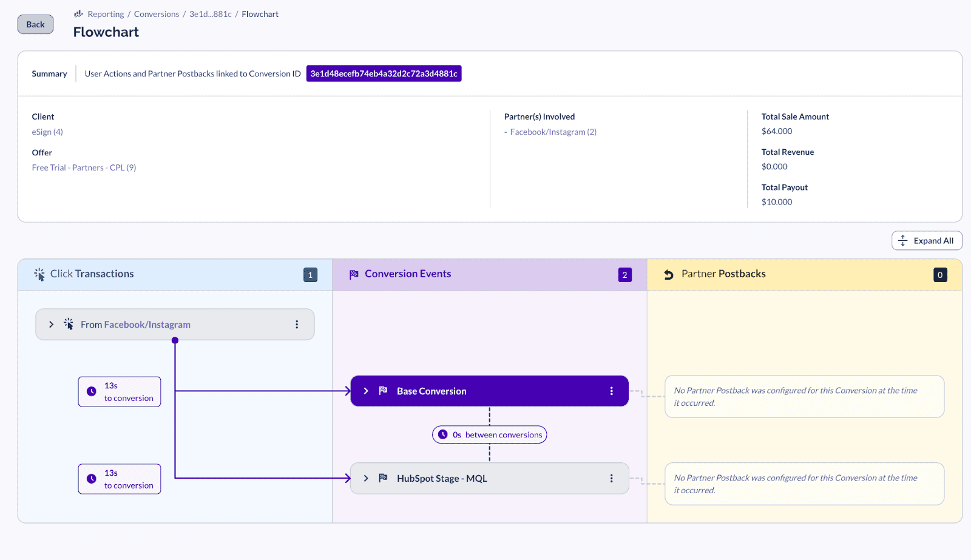This screenshot has height=560, width=971.
Task: Click the clock icon on the upper 13s badge
Action: (x=90, y=391)
